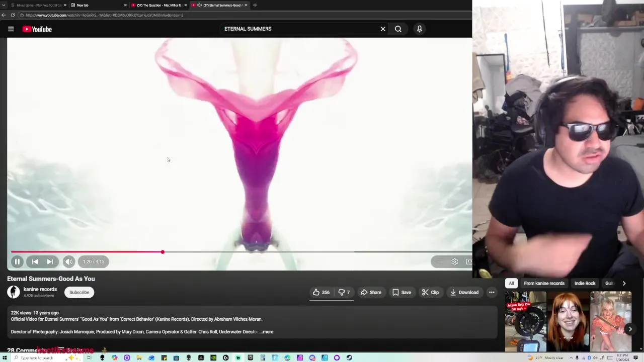This screenshot has width=644, height=362.
Task: Advance the shorts shelf with the arrow
Action: pyautogui.click(x=630, y=329)
